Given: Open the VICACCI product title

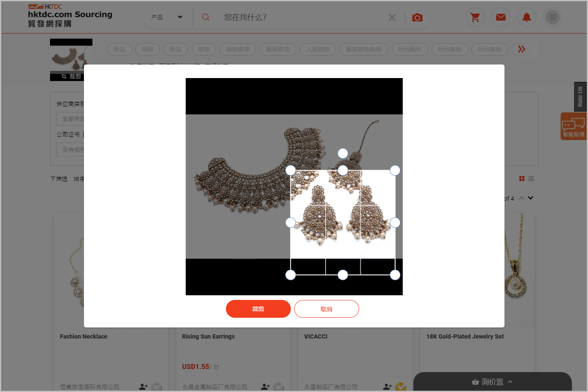Looking at the screenshot, I should [316, 336].
